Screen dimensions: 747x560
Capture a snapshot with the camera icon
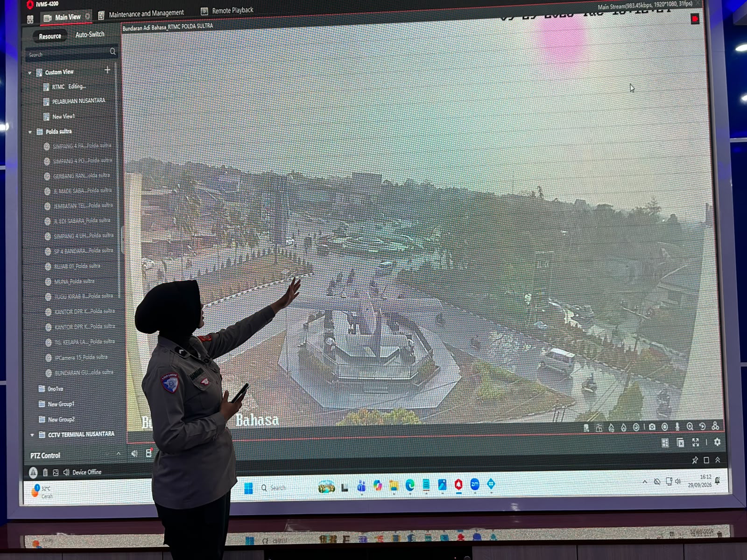pyautogui.click(x=652, y=427)
